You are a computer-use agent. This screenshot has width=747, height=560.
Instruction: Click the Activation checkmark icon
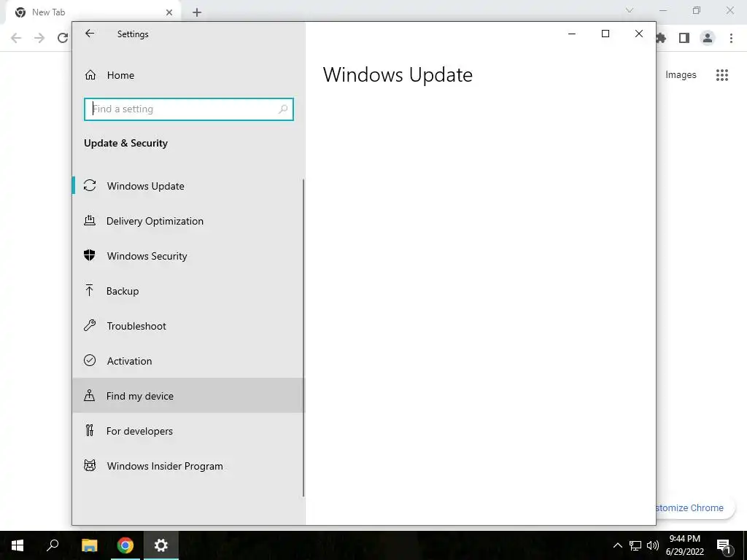tap(90, 360)
